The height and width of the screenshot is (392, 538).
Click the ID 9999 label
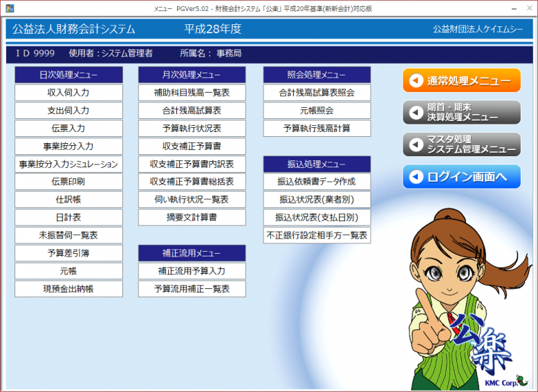(35, 53)
